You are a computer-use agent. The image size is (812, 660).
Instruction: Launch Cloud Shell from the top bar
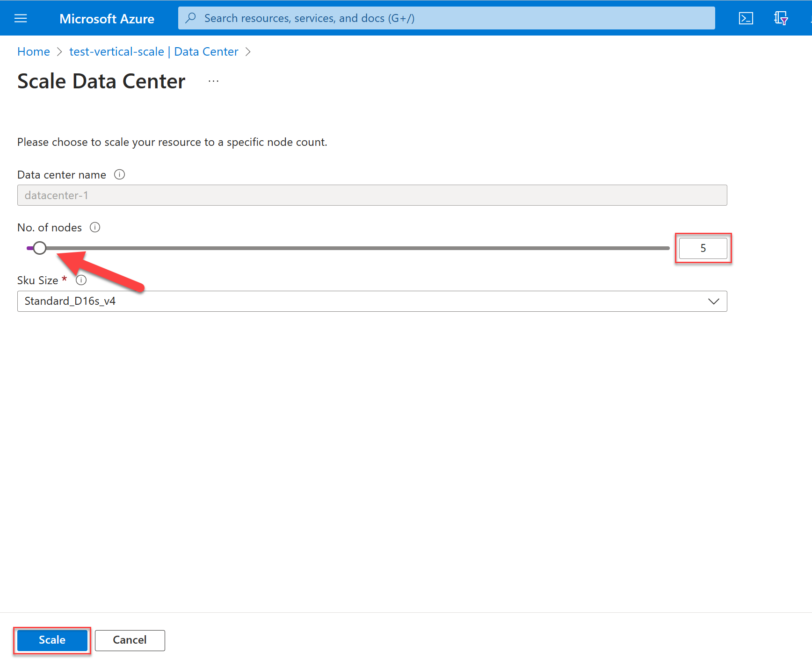click(x=746, y=18)
